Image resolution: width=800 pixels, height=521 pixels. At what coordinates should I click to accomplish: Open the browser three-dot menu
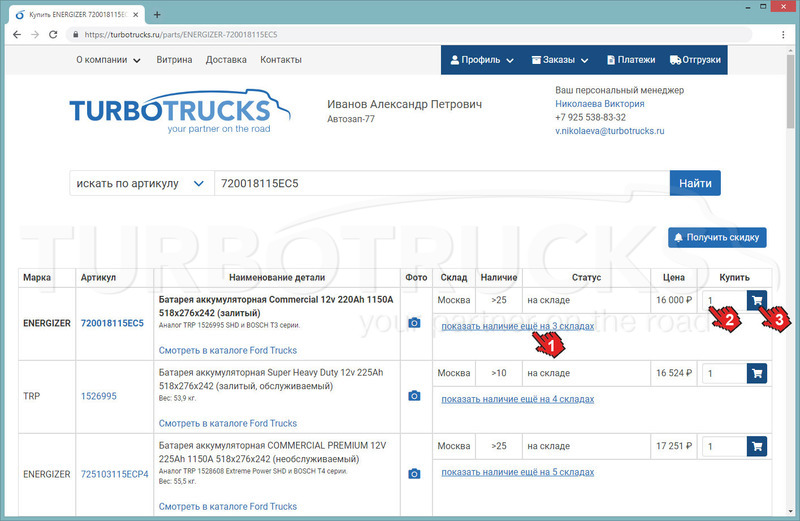pyautogui.click(x=783, y=35)
